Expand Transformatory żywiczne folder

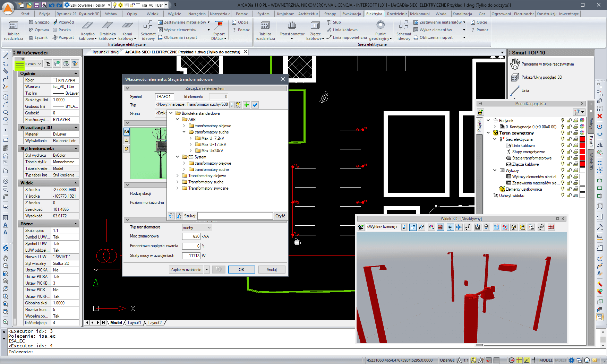178,188
